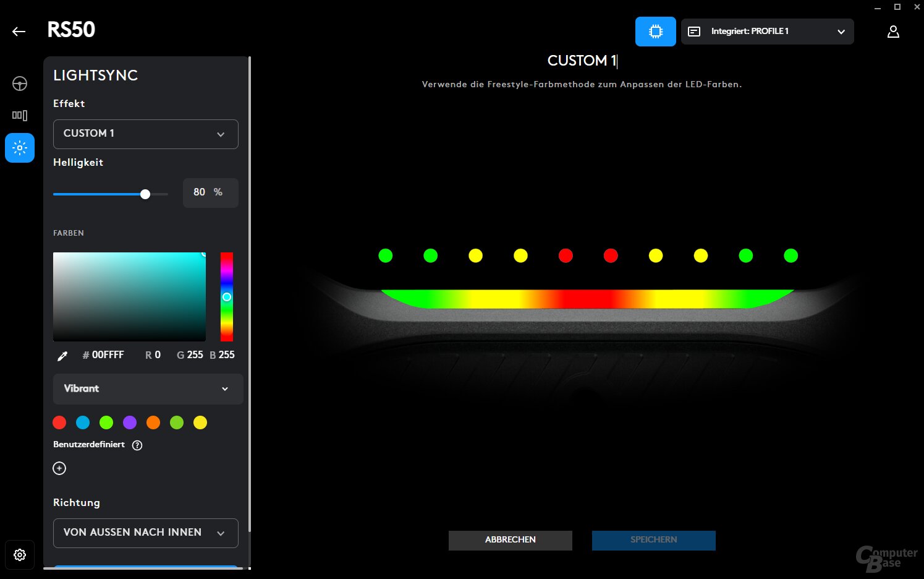Expand the Effekt CUSTOM 1 dropdown
Image resolution: width=924 pixels, height=579 pixels.
145,134
